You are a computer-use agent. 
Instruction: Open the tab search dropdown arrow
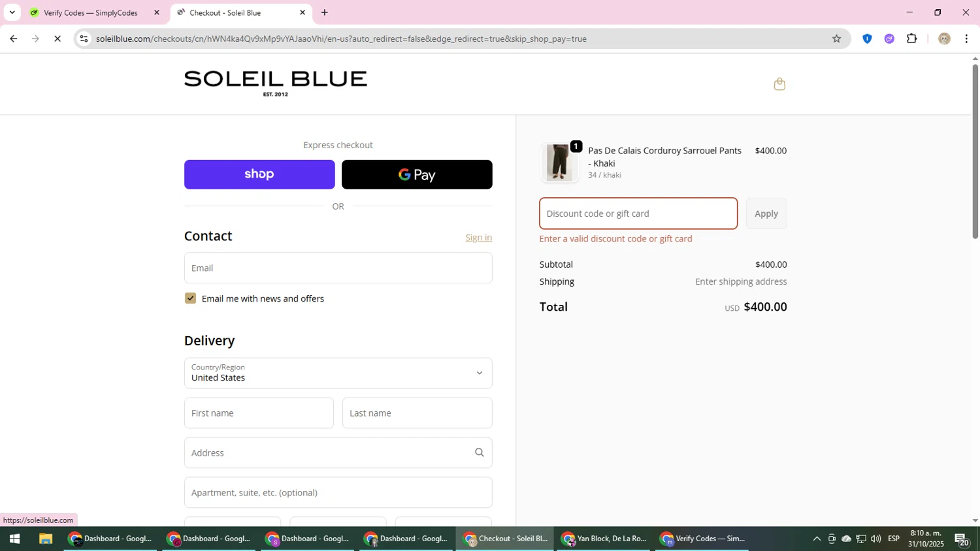pos(12,12)
